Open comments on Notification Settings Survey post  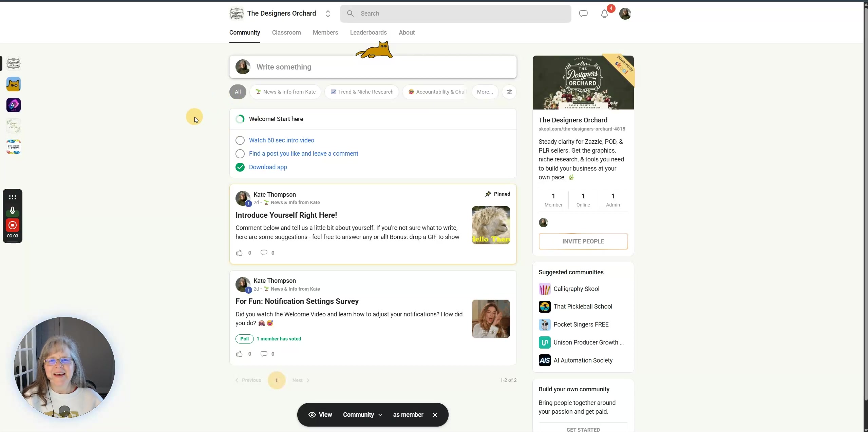(x=264, y=354)
